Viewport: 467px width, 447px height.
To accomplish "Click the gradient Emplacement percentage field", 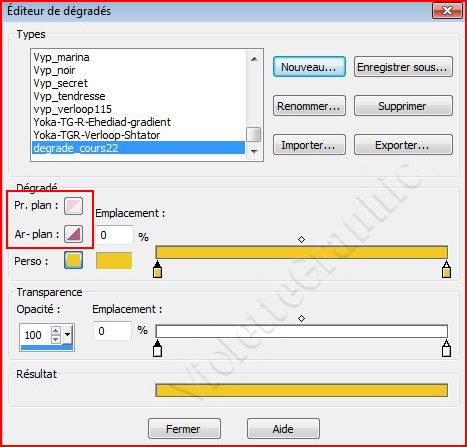I will tap(114, 235).
